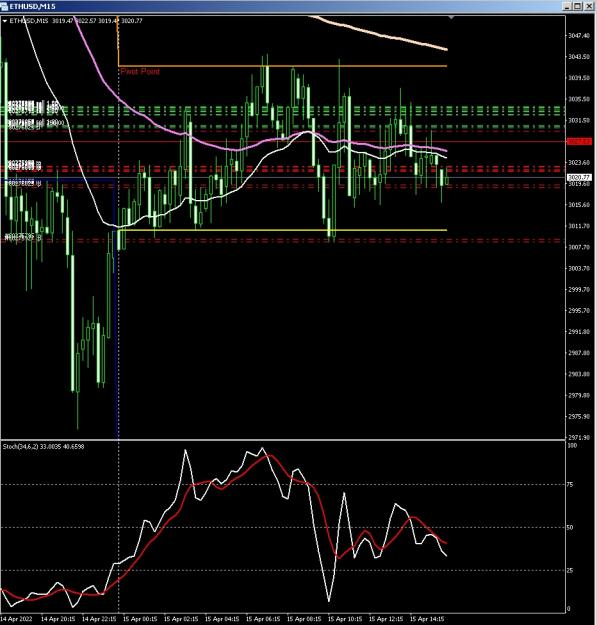Click the 15 Apr 04:15 time label
Viewport: 597px width, 625px height.
[222, 619]
